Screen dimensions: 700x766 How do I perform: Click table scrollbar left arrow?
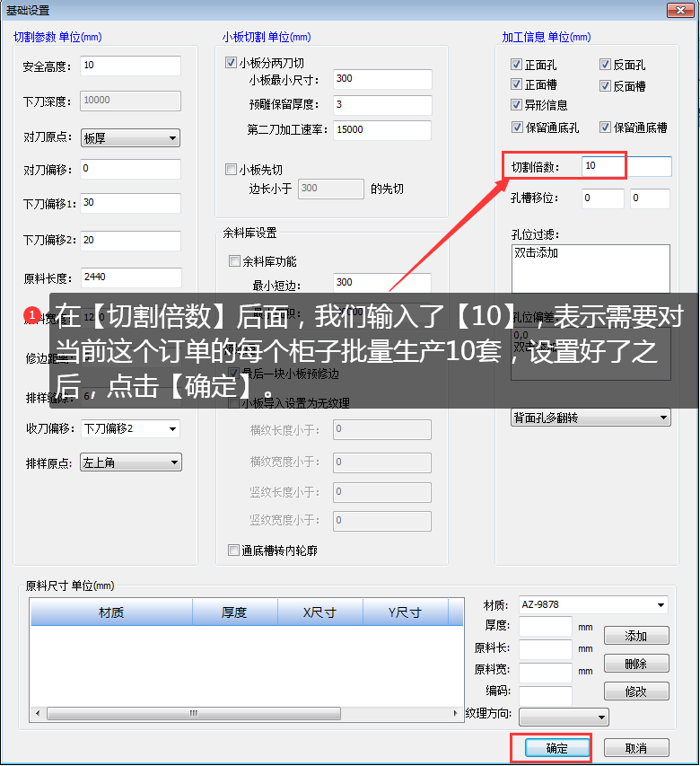pyautogui.click(x=38, y=713)
